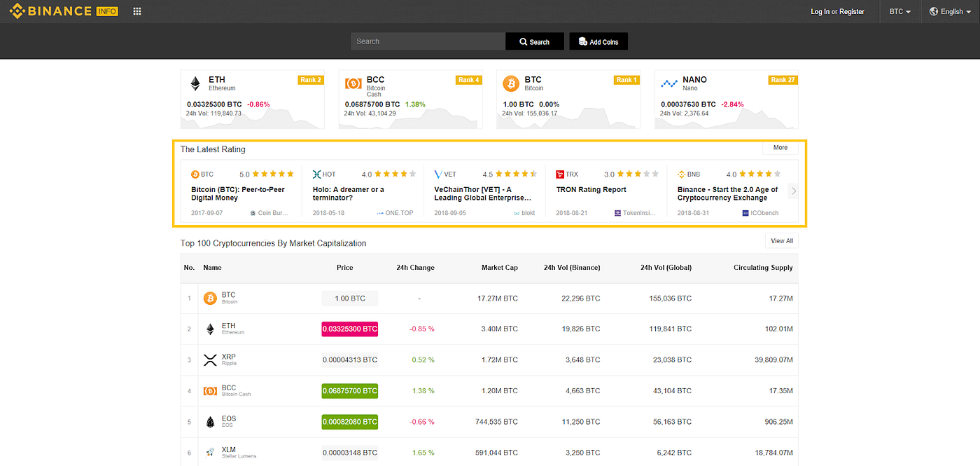Click the Add Coins button

pyautogui.click(x=598, y=41)
